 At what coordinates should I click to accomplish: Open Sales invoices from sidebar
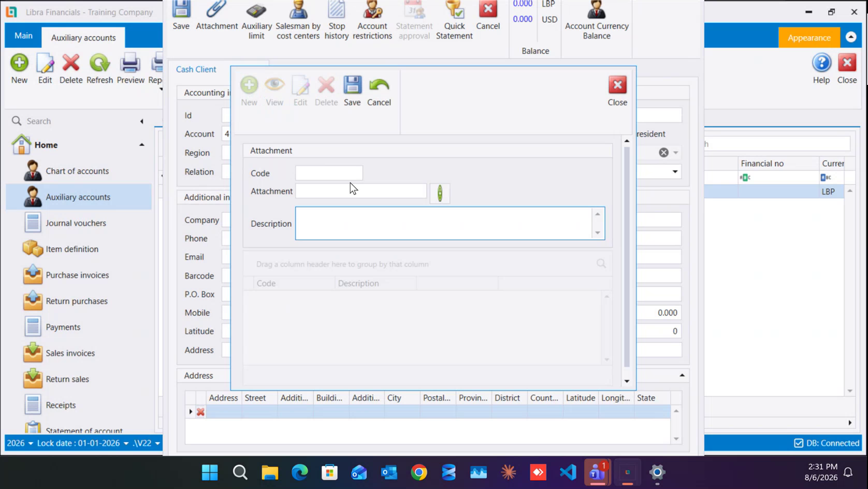[x=70, y=353]
